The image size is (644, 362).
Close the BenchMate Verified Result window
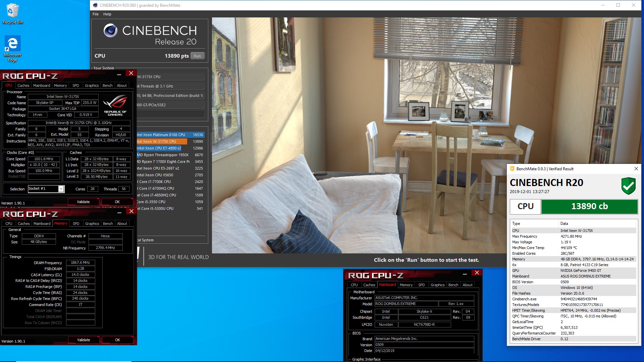[636, 169]
